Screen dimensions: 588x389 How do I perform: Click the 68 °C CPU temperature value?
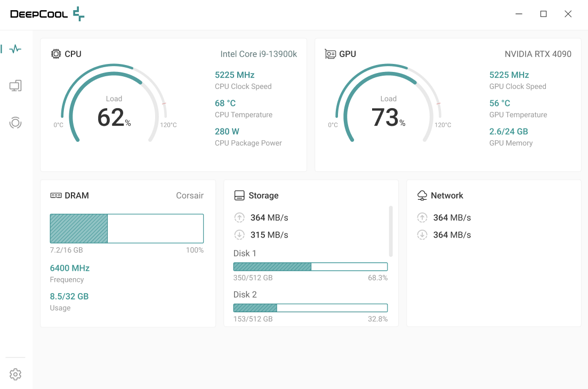(225, 103)
